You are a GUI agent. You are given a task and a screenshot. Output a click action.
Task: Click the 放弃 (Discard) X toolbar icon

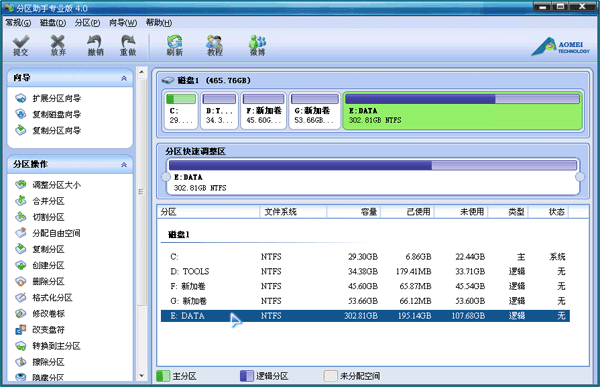58,46
